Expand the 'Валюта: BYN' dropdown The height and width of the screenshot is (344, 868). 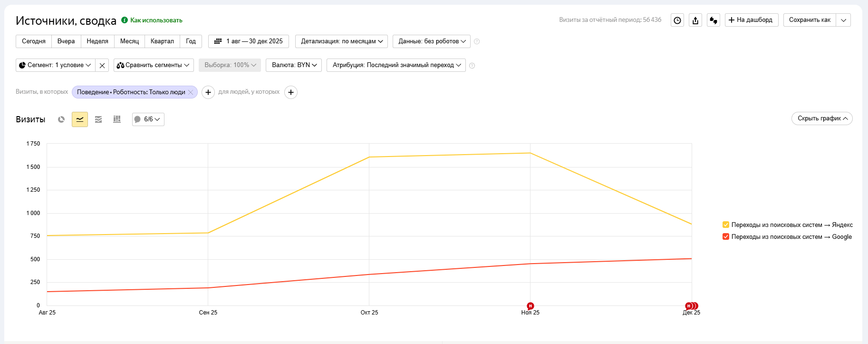(294, 65)
